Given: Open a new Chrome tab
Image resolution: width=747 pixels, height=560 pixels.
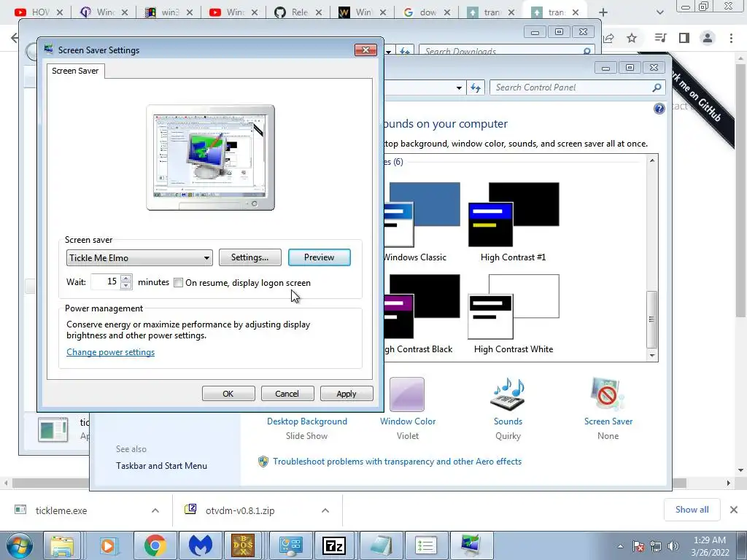Looking at the screenshot, I should click(x=603, y=12).
